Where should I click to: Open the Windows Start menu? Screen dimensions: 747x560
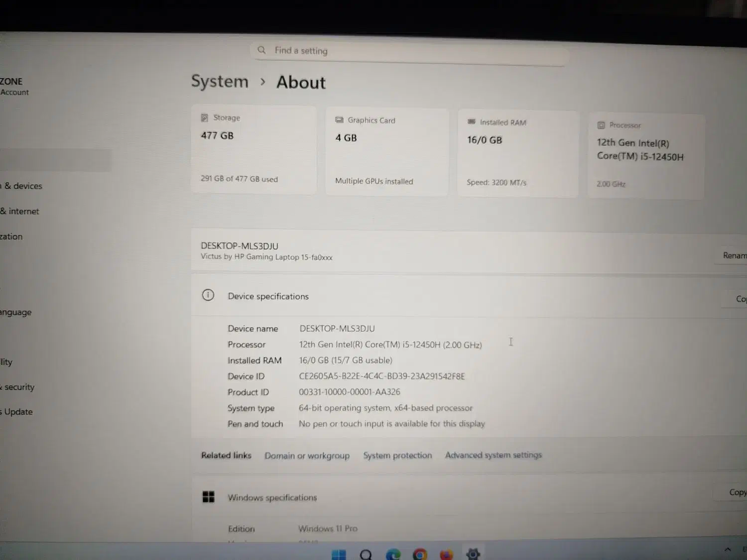(339, 555)
